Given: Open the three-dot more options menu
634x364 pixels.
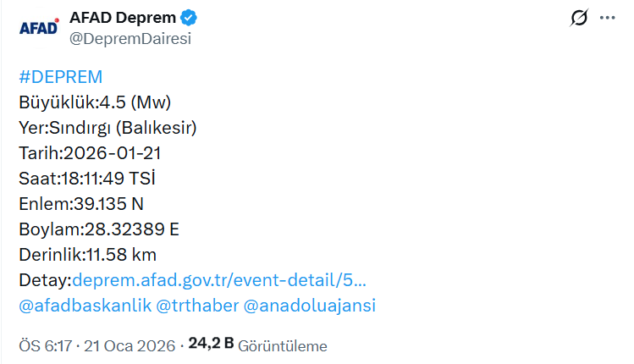Looking at the screenshot, I should 608,18.
